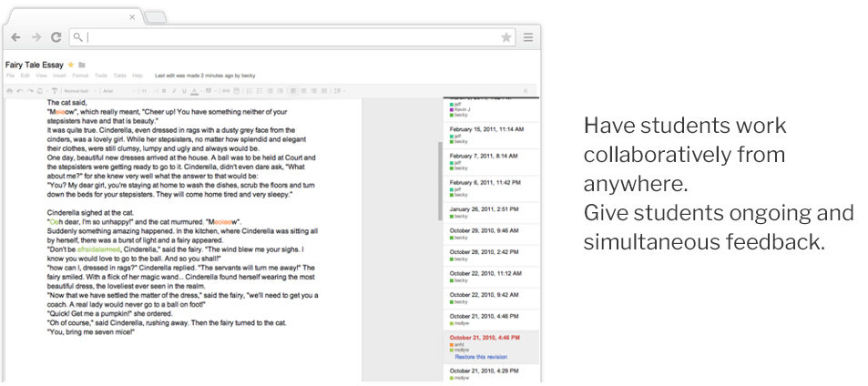Click folder icon beside document title
Viewport: 868px width, 386px height.
coord(82,65)
